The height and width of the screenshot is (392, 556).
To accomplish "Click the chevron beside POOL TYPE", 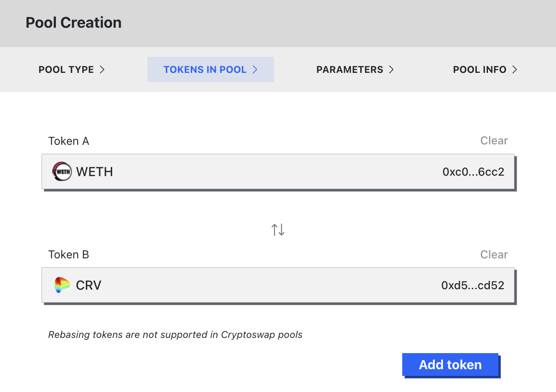I will coord(102,70).
